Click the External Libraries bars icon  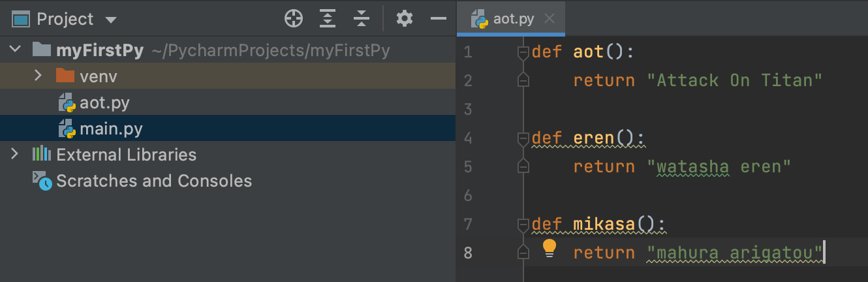[x=41, y=154]
